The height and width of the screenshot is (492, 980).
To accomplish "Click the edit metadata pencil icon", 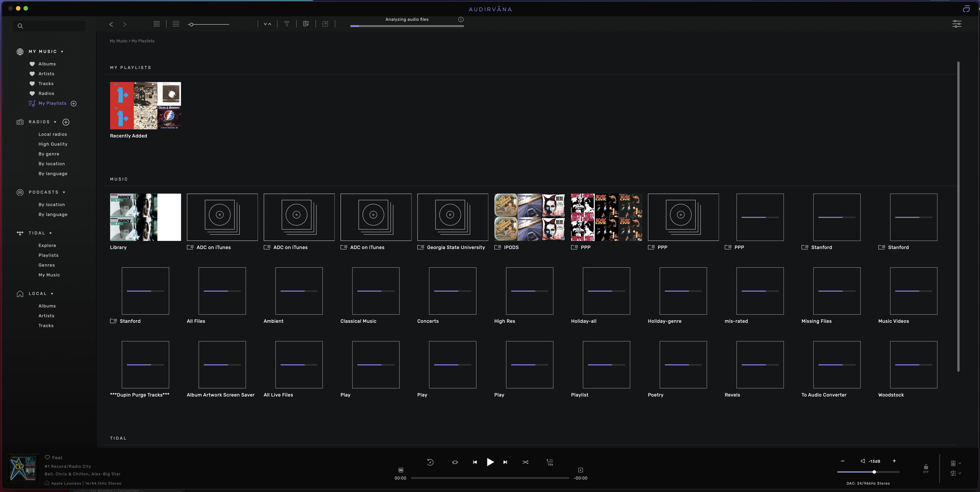I will [325, 24].
